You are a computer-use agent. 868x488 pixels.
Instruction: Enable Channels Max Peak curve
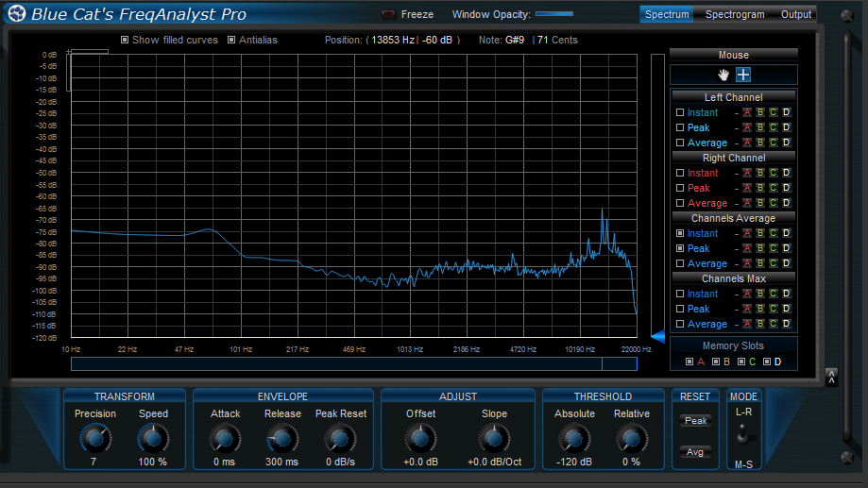[680, 309]
